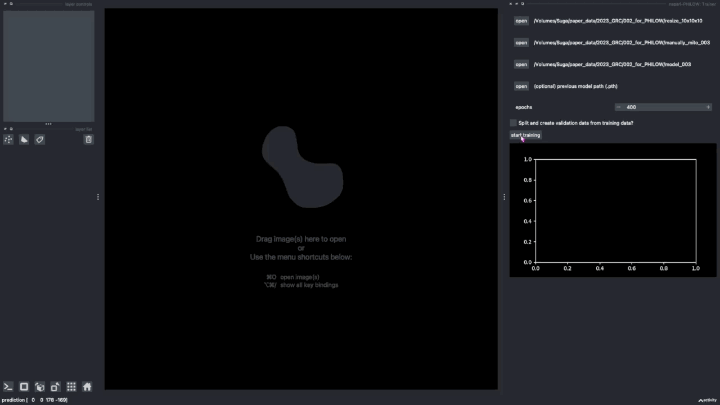Decrease epochs with minus button
Screen dimensions: 720x405
[x=619, y=107]
